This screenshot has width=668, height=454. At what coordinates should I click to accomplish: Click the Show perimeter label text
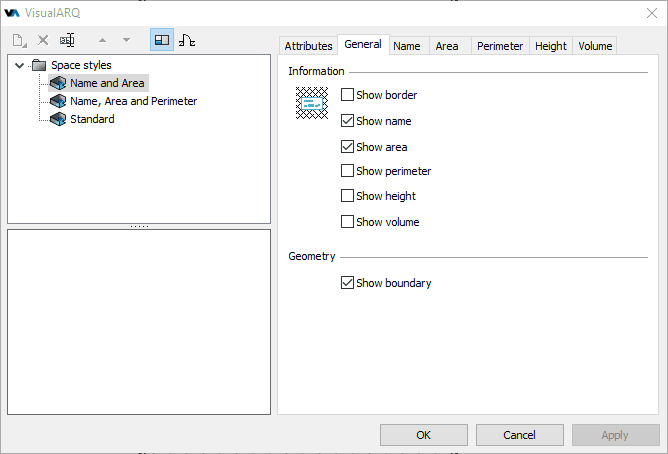394,171
